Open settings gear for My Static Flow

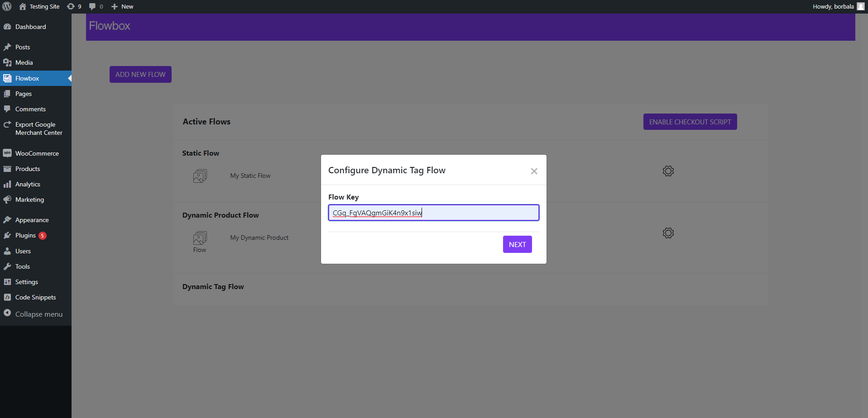668,171
